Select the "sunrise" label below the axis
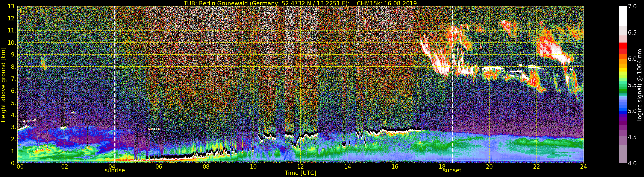The image size is (644, 177). tap(115, 171)
